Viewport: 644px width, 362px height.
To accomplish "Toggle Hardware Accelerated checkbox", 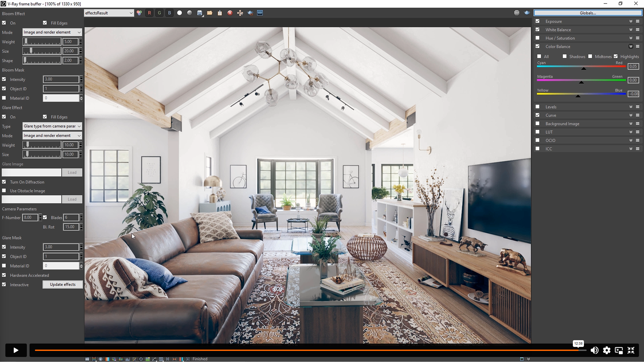I will point(4,275).
